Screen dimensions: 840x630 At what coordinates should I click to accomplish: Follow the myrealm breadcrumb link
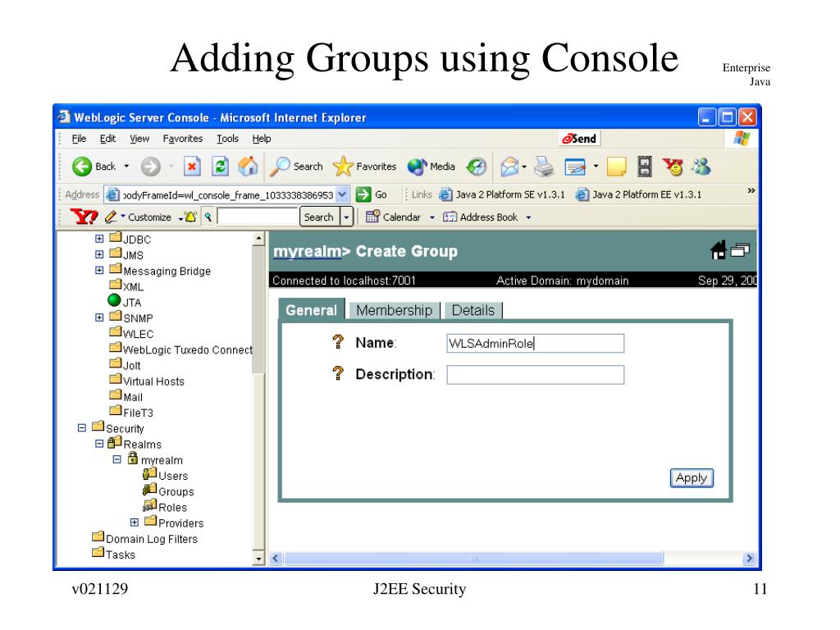coord(306,251)
